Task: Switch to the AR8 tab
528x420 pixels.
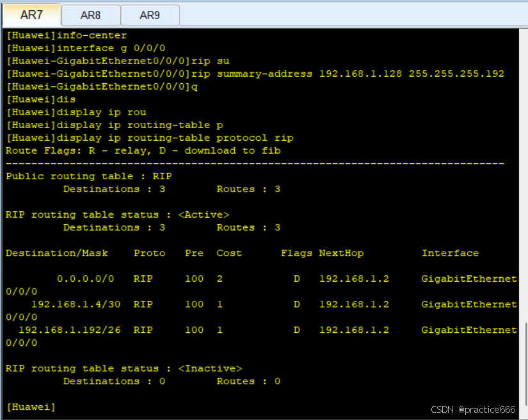Action: [91, 15]
